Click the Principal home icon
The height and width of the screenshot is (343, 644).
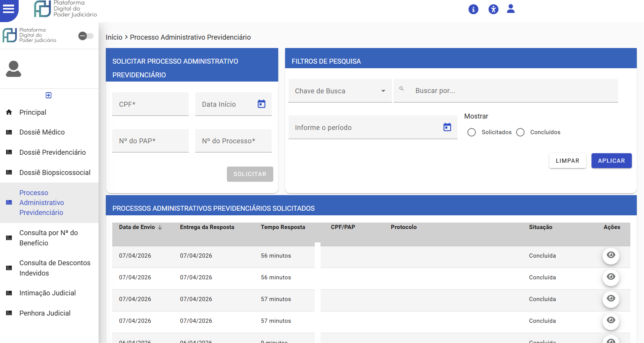pyautogui.click(x=9, y=112)
